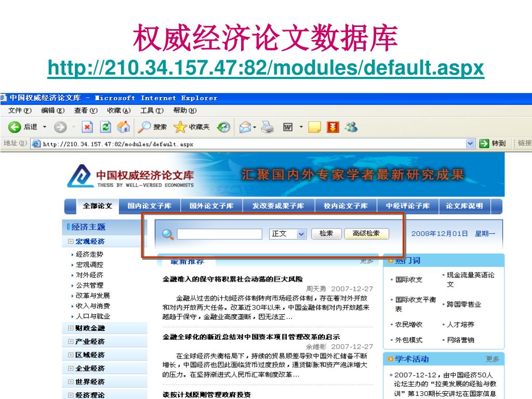Open dropdown arrow next to Word edit icon

point(301,127)
